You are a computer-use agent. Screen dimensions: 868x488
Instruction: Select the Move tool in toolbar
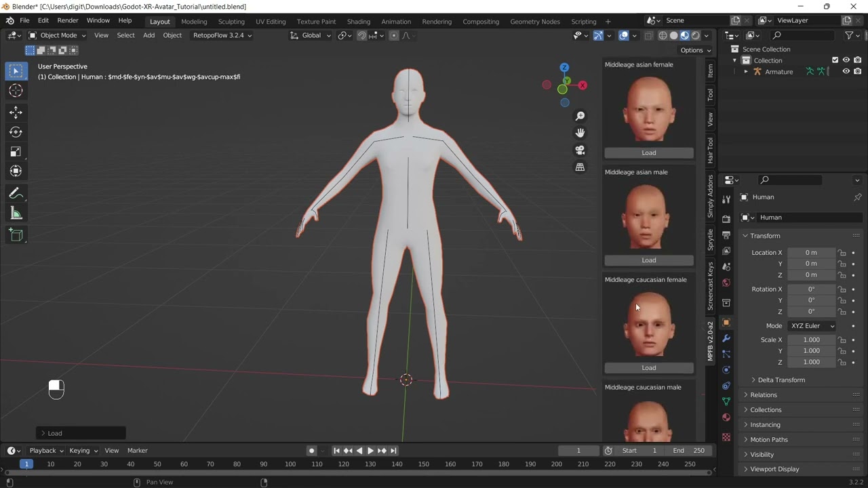point(16,113)
